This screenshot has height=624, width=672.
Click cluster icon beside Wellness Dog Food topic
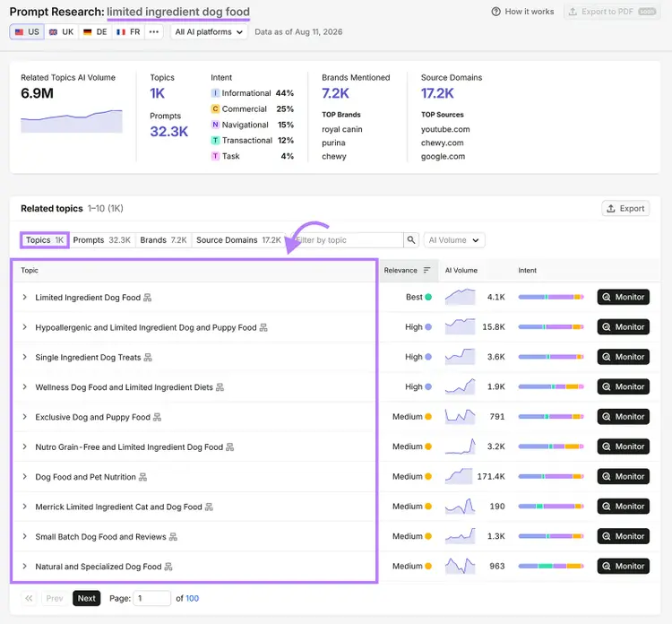tap(220, 387)
